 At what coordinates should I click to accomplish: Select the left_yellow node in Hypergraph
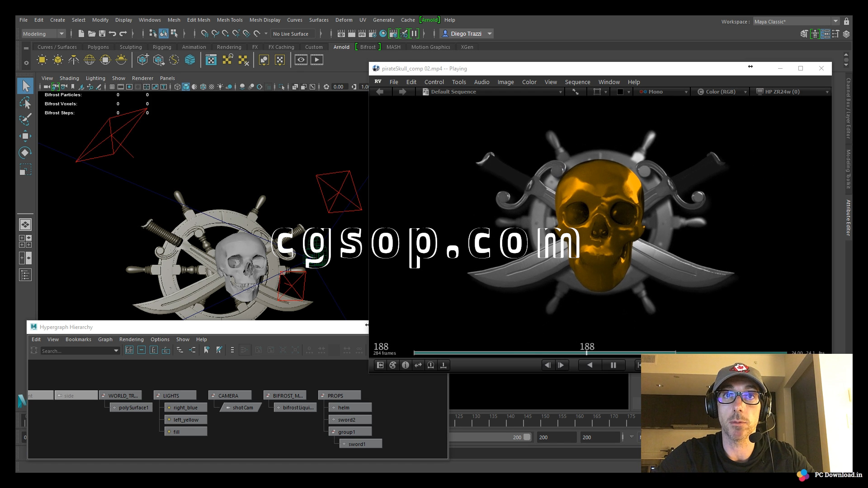186,420
